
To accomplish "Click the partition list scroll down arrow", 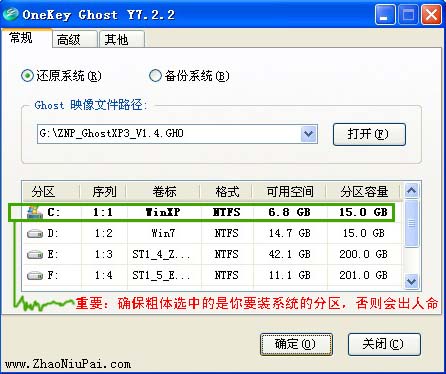I will [x=412, y=282].
